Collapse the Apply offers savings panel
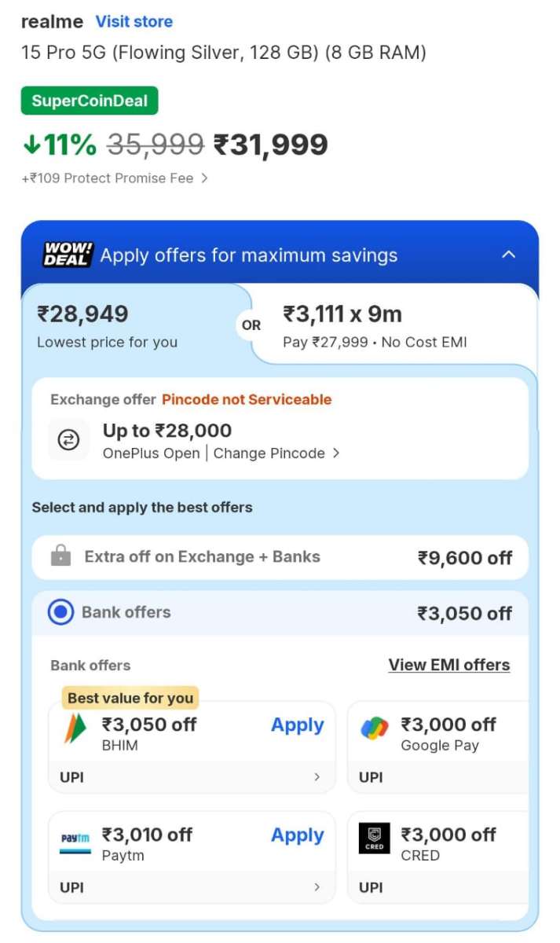This screenshot has height=943, width=560. tap(508, 254)
